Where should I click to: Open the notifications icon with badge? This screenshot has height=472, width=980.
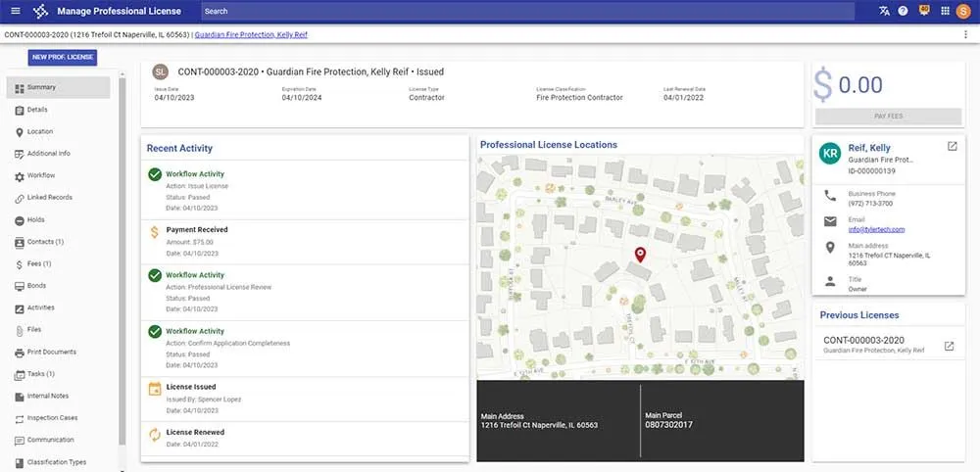(x=922, y=11)
